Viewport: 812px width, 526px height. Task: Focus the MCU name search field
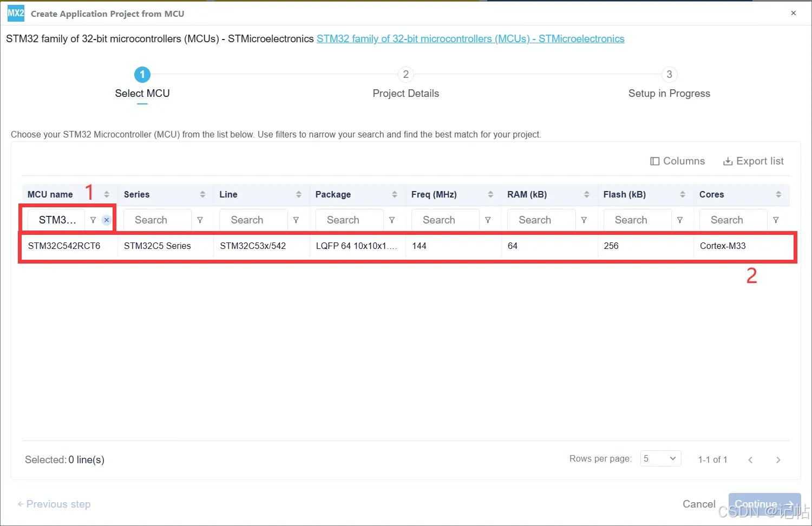56,220
